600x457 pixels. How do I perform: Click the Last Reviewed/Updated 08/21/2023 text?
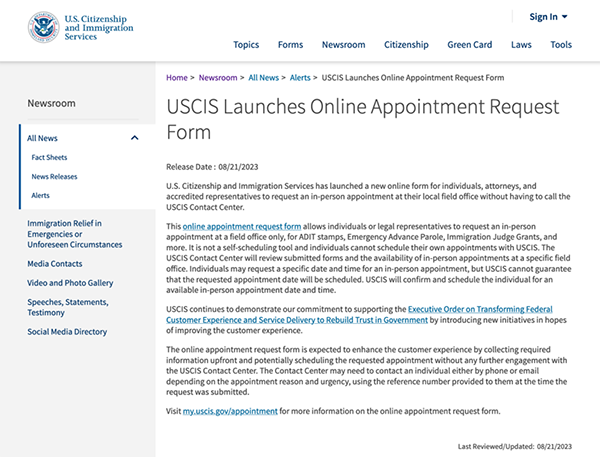(515, 446)
